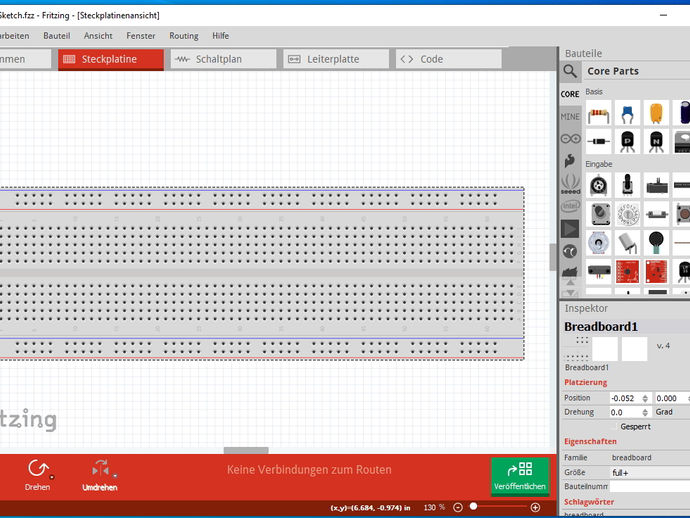This screenshot has height=518, width=690.
Task: Switch to the Code tab
Action: [x=449, y=59]
